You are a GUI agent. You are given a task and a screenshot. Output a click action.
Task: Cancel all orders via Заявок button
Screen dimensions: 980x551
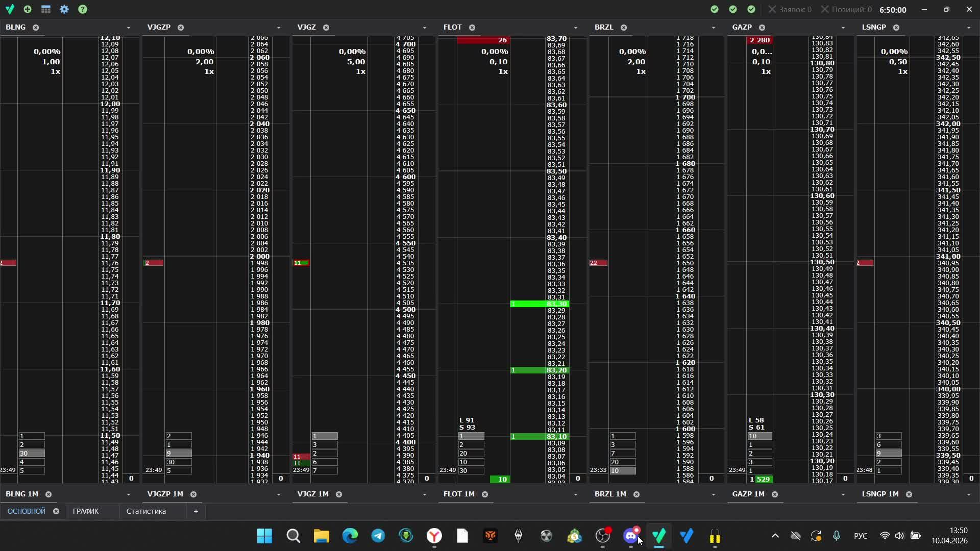790,10
